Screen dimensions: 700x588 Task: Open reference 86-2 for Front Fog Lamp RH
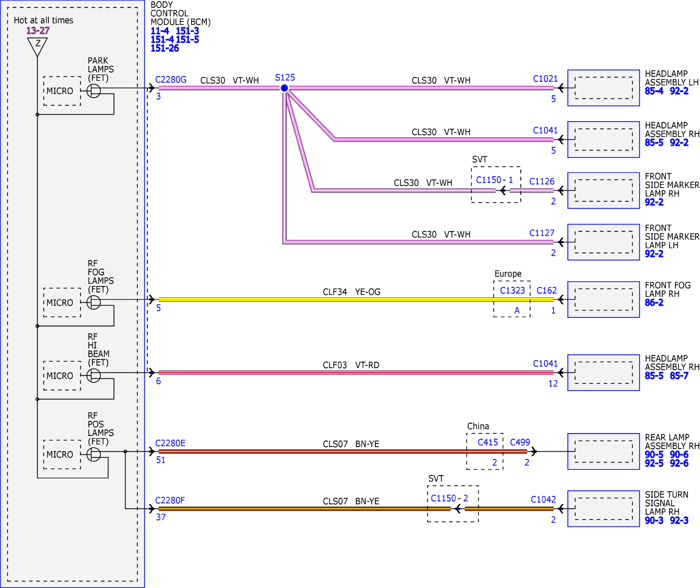654,303
